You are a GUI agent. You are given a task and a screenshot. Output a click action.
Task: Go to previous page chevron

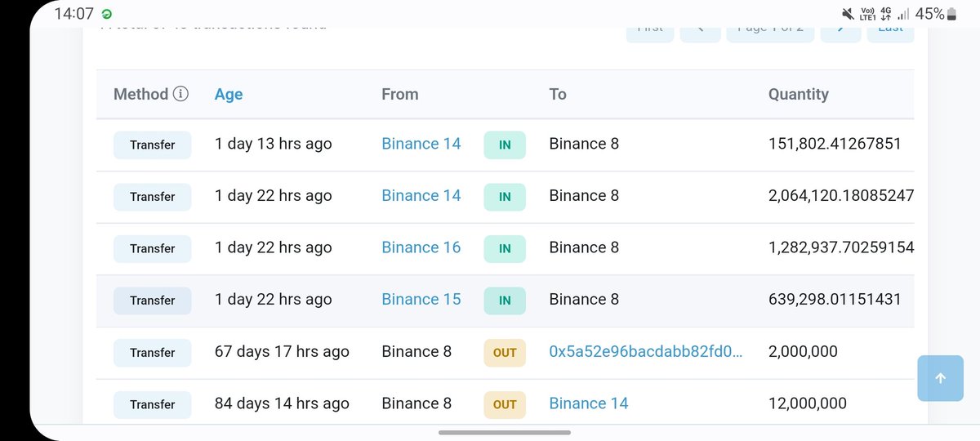tap(701, 29)
